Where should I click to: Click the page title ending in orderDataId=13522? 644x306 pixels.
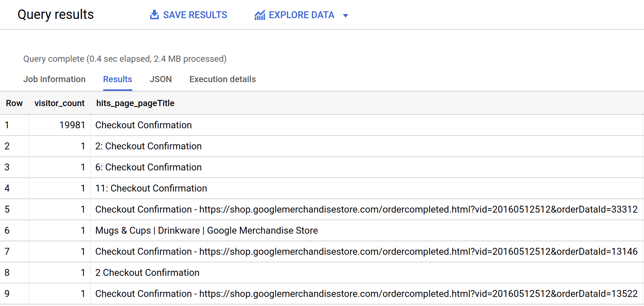click(366, 294)
